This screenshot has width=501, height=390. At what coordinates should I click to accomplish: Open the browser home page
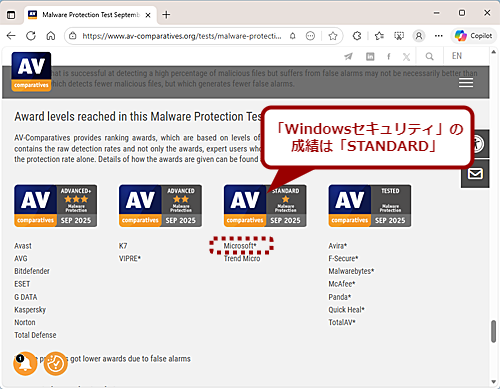(x=51, y=36)
